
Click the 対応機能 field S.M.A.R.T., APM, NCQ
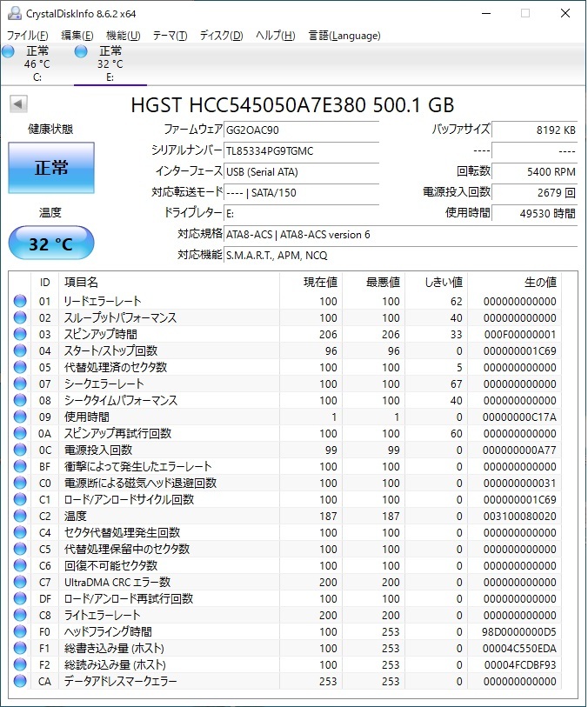(400, 255)
